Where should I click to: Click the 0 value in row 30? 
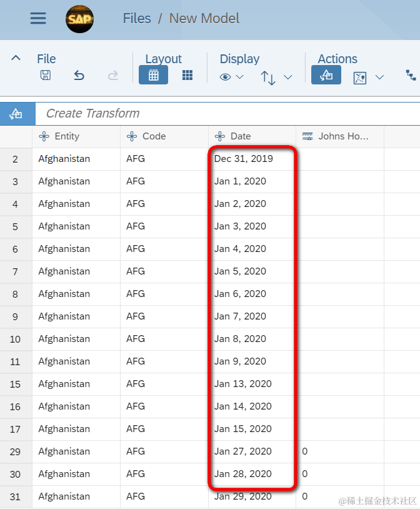pyautogui.click(x=305, y=474)
